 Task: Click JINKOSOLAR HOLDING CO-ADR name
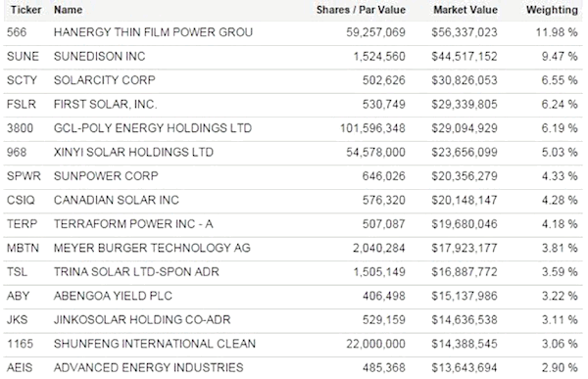(142, 320)
